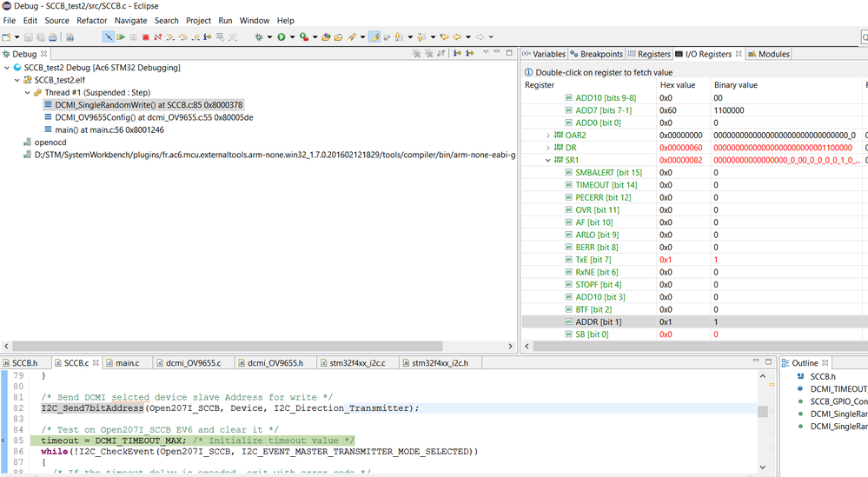This screenshot has width=868, height=477.
Task: Click the code editor vertical scrollbar thumb
Action: click(762, 412)
